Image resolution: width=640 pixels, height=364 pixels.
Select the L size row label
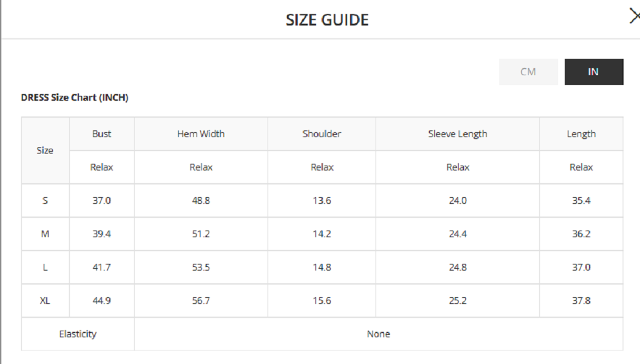click(x=45, y=268)
